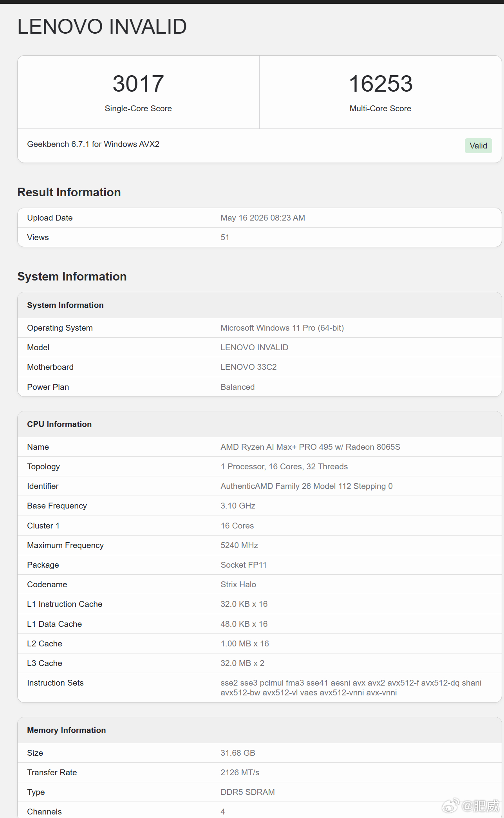Select the L3 value "32.0 MB x 2"
Viewport: 504px width, 818px height.
242,663
